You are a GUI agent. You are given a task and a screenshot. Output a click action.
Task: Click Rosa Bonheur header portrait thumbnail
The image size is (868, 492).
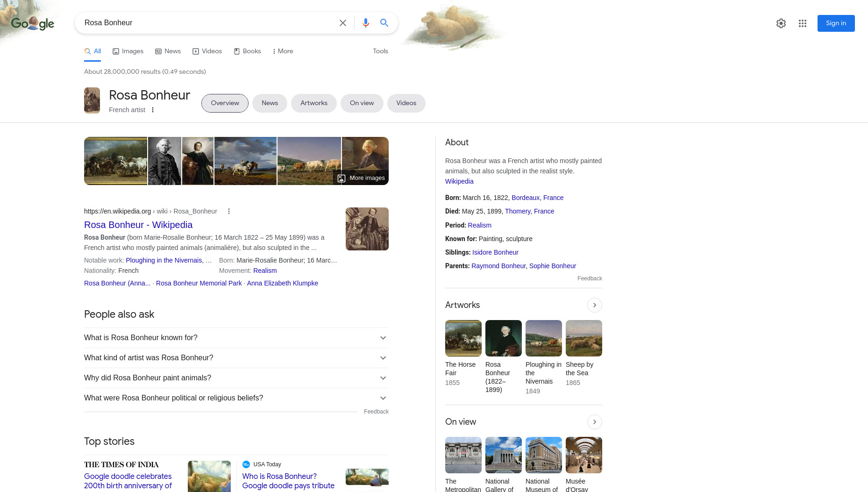pos(92,100)
